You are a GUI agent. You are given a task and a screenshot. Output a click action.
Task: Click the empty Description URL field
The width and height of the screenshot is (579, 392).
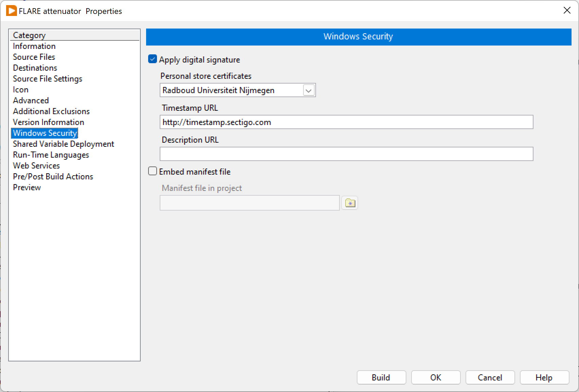[346, 154]
